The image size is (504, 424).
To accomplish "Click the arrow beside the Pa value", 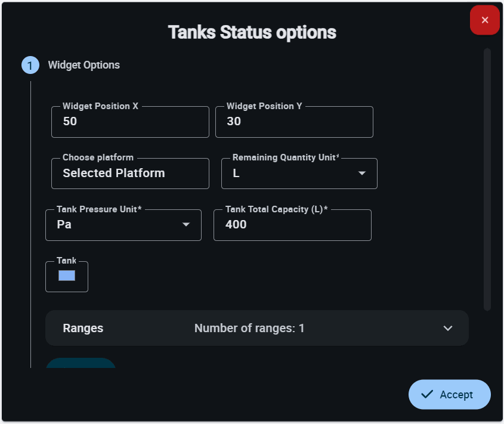I will coord(186,225).
